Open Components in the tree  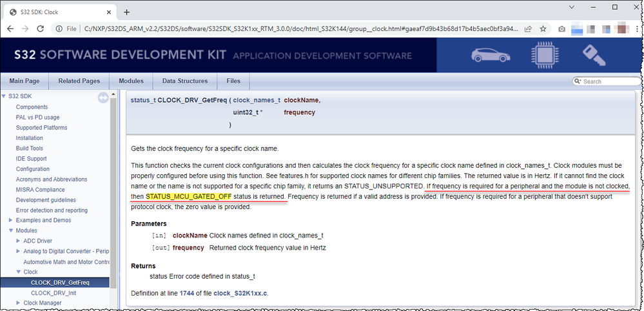[x=32, y=107]
